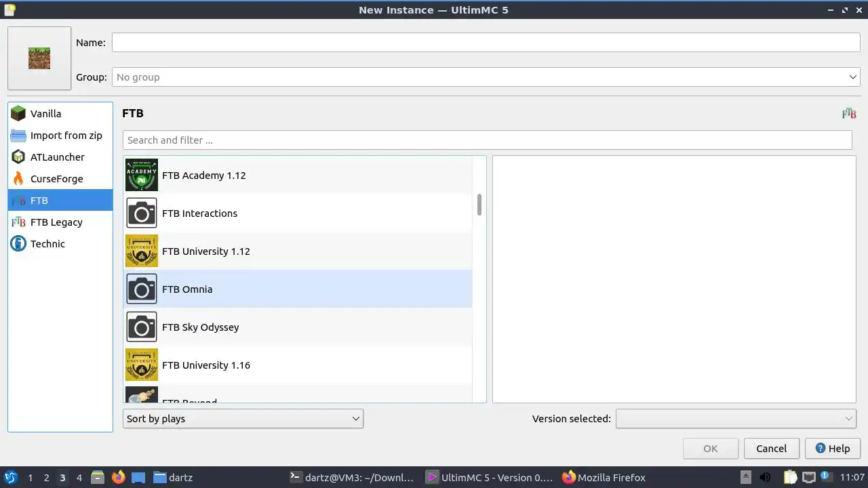Select the FTB page in sidebar
This screenshot has width=868, height=488.
coord(60,201)
